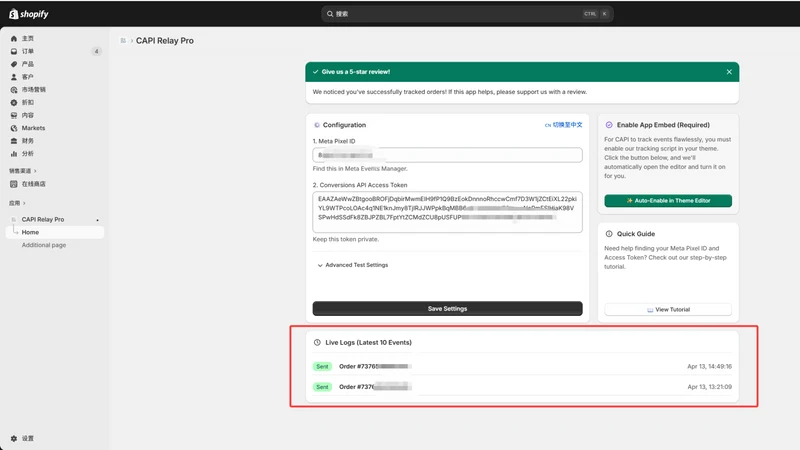Open the Analytics bar chart icon
This screenshot has width=800, height=450.
(x=14, y=154)
